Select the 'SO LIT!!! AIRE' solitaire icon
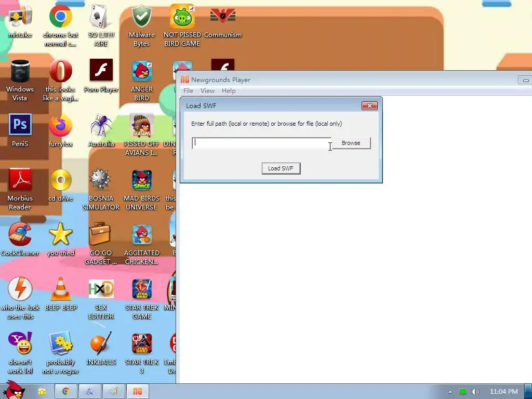Image resolution: width=532 pixels, height=399 pixels. coord(101,25)
